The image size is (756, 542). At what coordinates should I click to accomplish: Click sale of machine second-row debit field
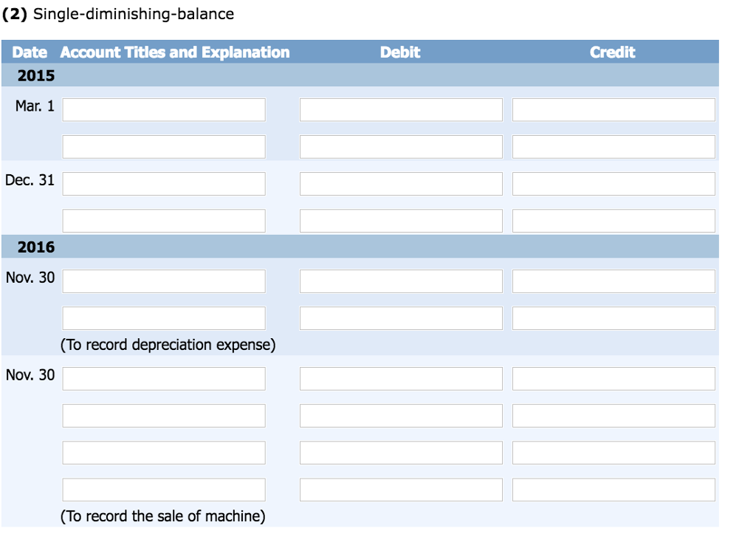(x=401, y=416)
